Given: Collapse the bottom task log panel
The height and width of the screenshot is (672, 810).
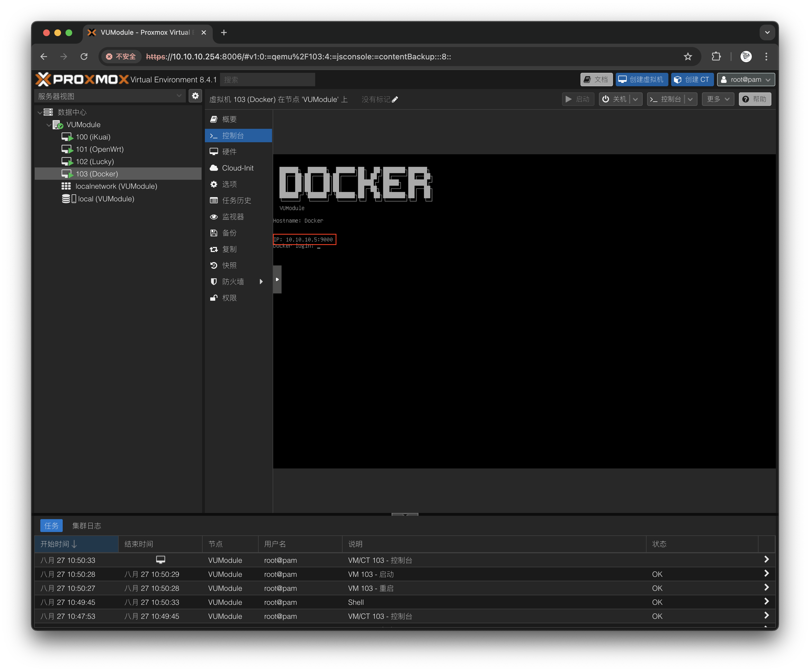Looking at the screenshot, I should [x=405, y=515].
